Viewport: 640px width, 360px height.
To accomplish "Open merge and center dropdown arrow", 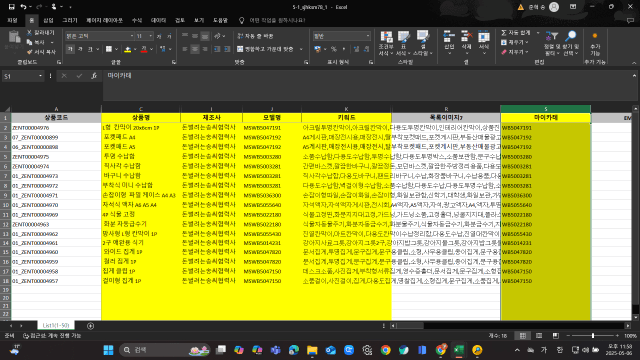I will [x=301, y=49].
